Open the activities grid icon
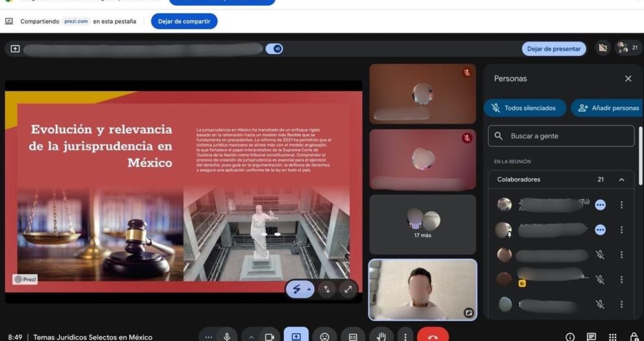644x341 pixels. [613, 337]
